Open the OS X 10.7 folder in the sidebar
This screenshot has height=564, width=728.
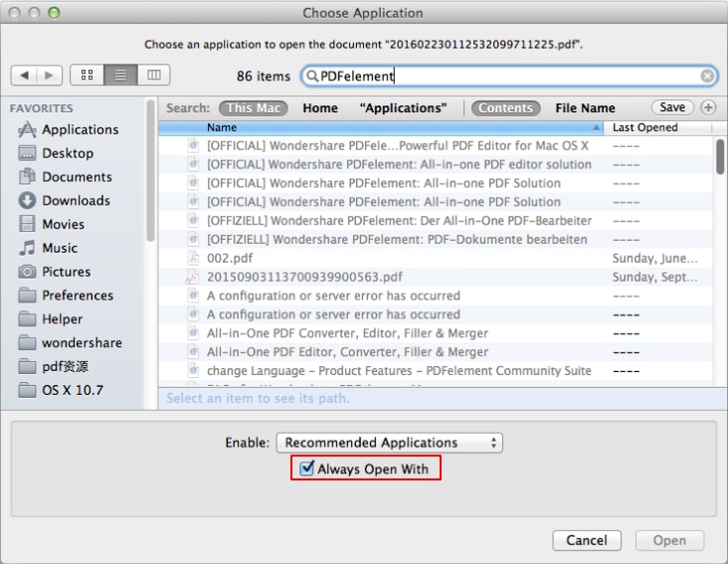point(61,390)
